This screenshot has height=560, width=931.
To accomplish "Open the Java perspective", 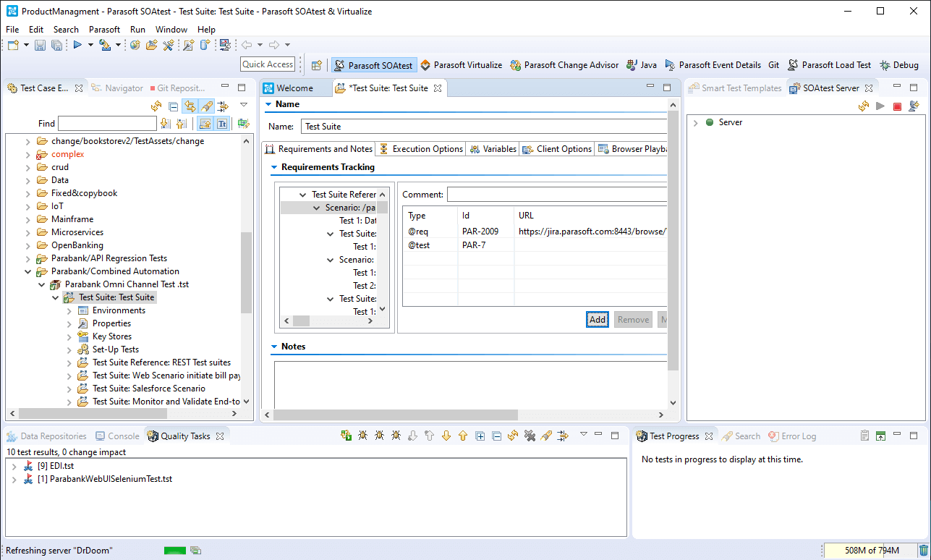I will pos(642,65).
